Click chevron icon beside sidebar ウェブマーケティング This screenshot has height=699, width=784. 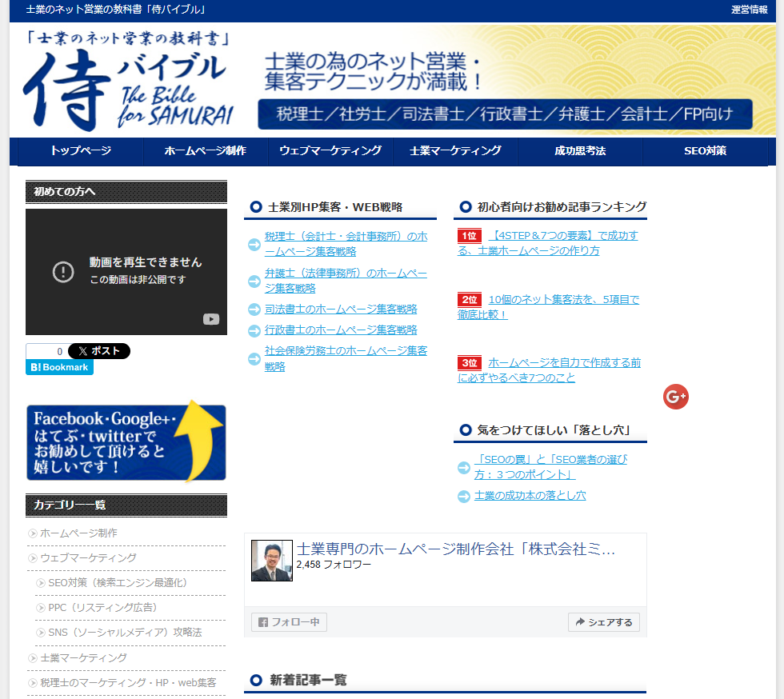[x=33, y=558]
